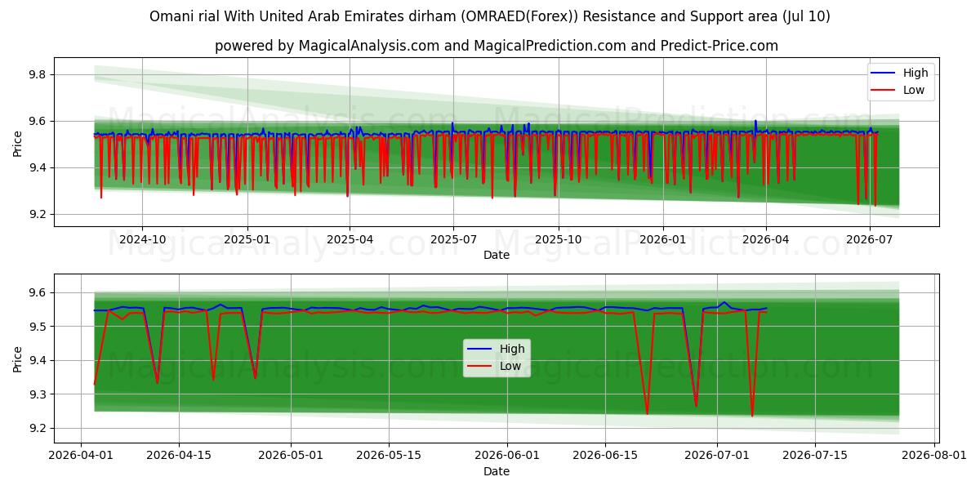Click the 9.6 tick on upper chart

(39, 121)
